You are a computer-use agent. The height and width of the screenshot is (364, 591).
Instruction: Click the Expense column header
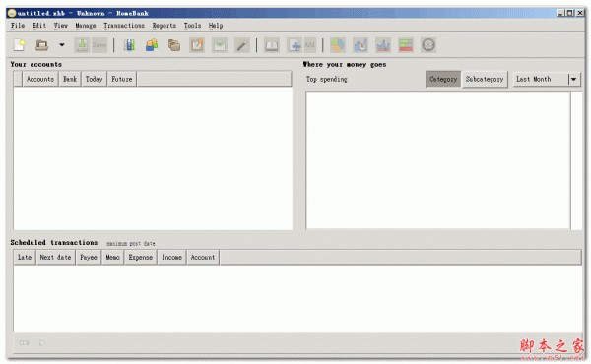141,258
